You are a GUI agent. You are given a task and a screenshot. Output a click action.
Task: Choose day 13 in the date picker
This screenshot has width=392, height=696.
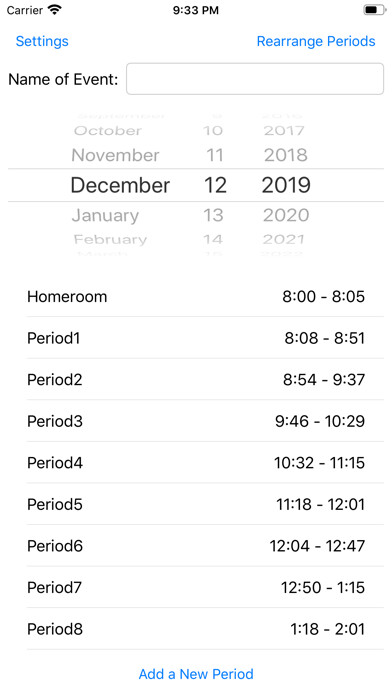click(213, 215)
